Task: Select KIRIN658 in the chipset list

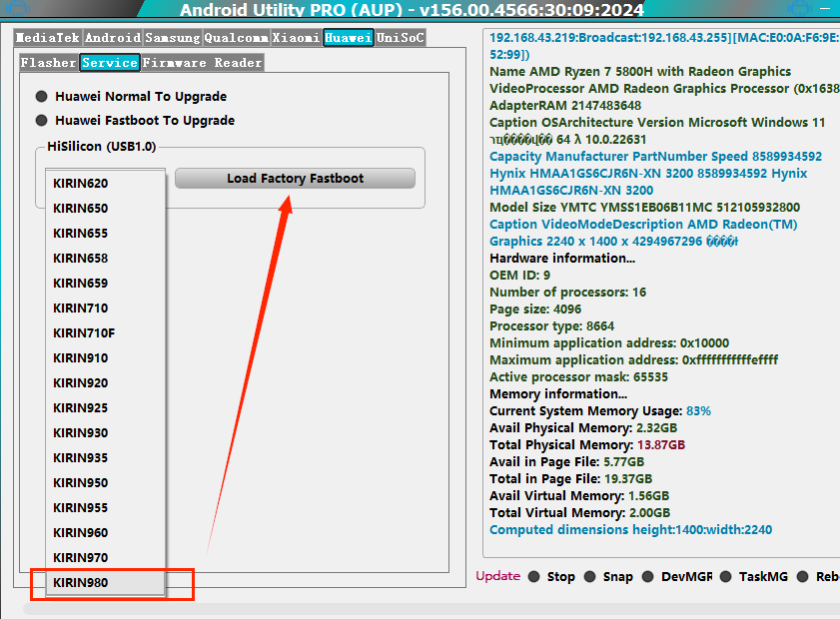Action: (x=106, y=259)
